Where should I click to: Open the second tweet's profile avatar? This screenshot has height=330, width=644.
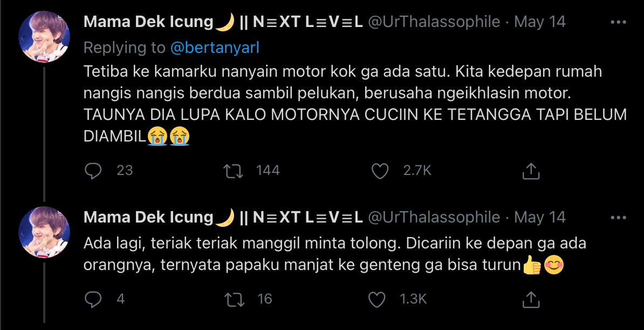point(44,232)
